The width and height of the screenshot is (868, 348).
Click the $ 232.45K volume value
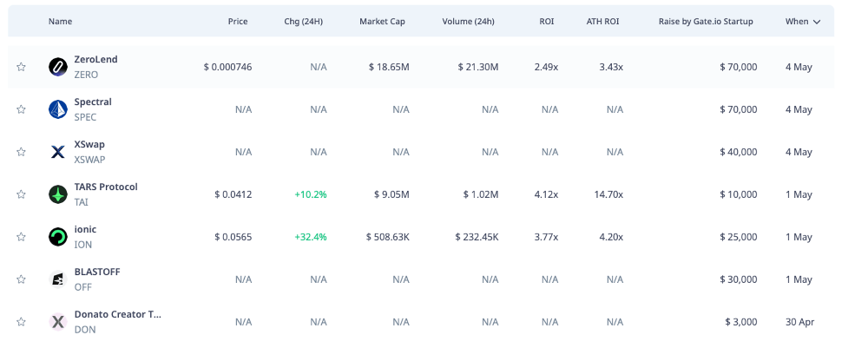[477, 237]
